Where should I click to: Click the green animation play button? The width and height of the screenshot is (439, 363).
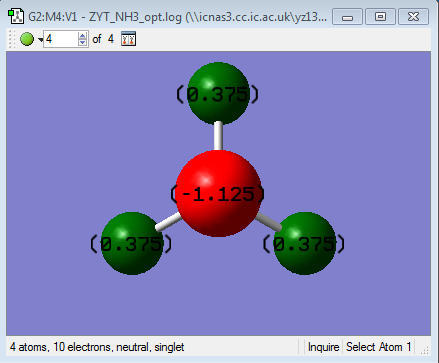tap(27, 39)
